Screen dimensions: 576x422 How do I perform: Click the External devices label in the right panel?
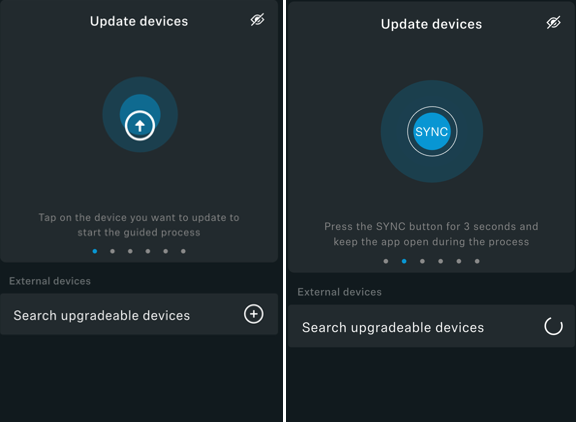(339, 292)
